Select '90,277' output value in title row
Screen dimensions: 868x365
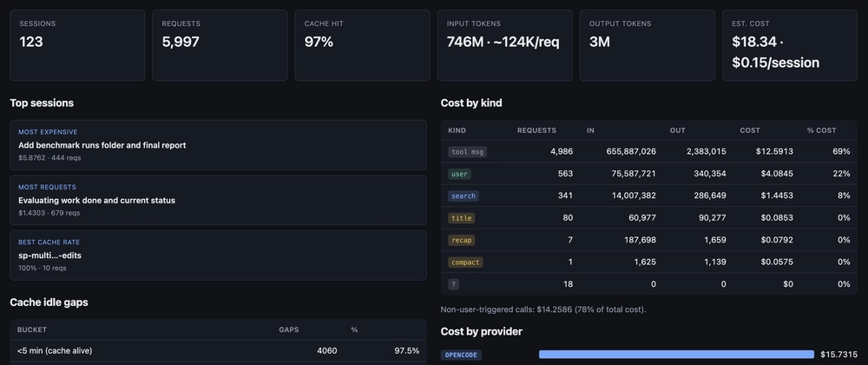712,218
